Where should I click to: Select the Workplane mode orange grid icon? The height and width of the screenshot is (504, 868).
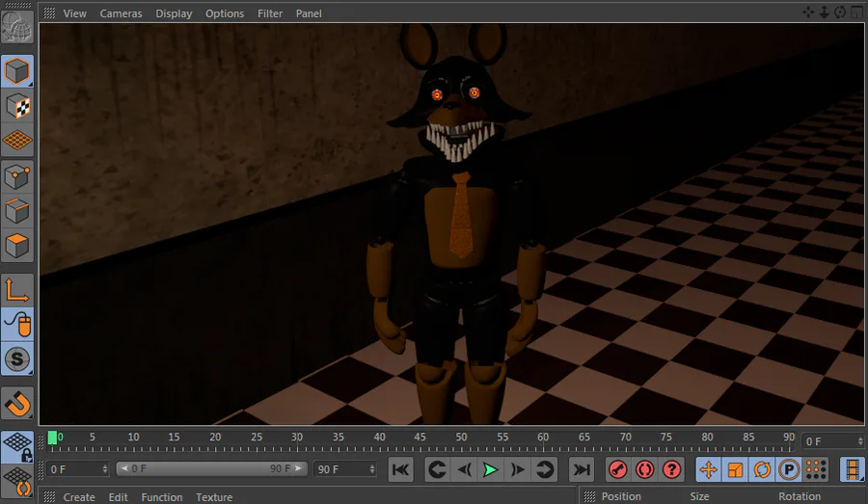pyautogui.click(x=17, y=140)
